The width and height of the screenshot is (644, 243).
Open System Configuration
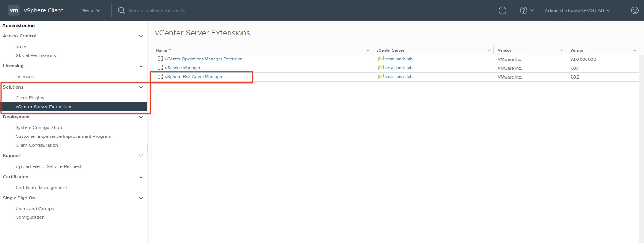38,127
